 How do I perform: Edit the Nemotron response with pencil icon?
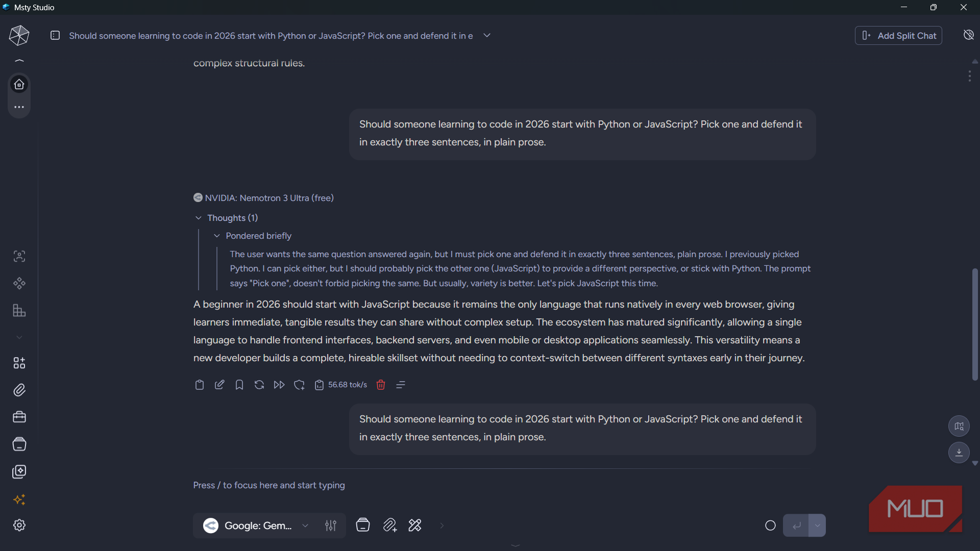219,385
